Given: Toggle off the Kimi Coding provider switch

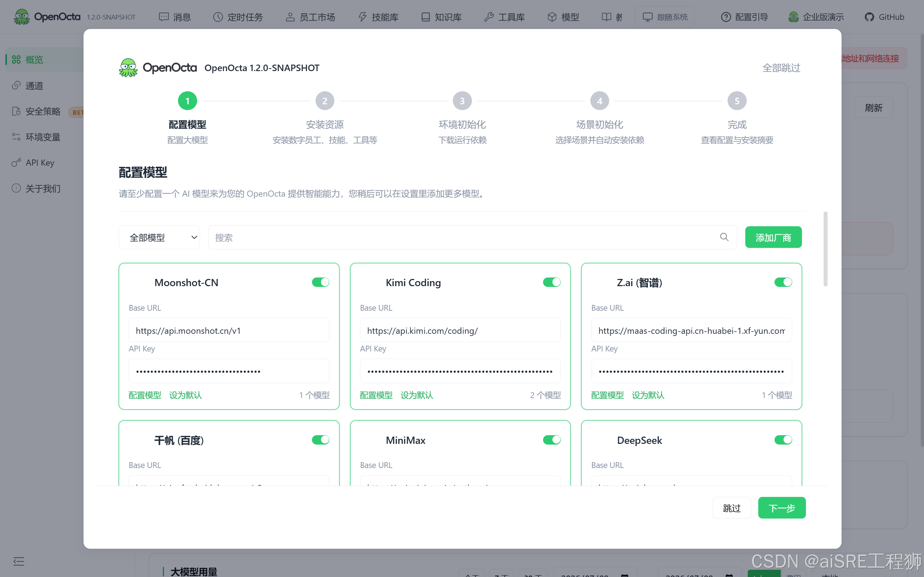Looking at the screenshot, I should click(x=552, y=282).
